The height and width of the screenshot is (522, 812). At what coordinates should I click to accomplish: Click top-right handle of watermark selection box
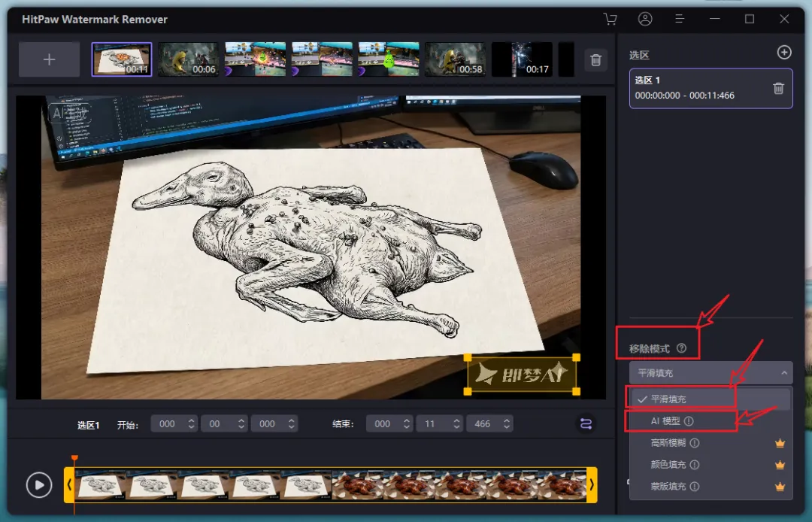click(577, 357)
